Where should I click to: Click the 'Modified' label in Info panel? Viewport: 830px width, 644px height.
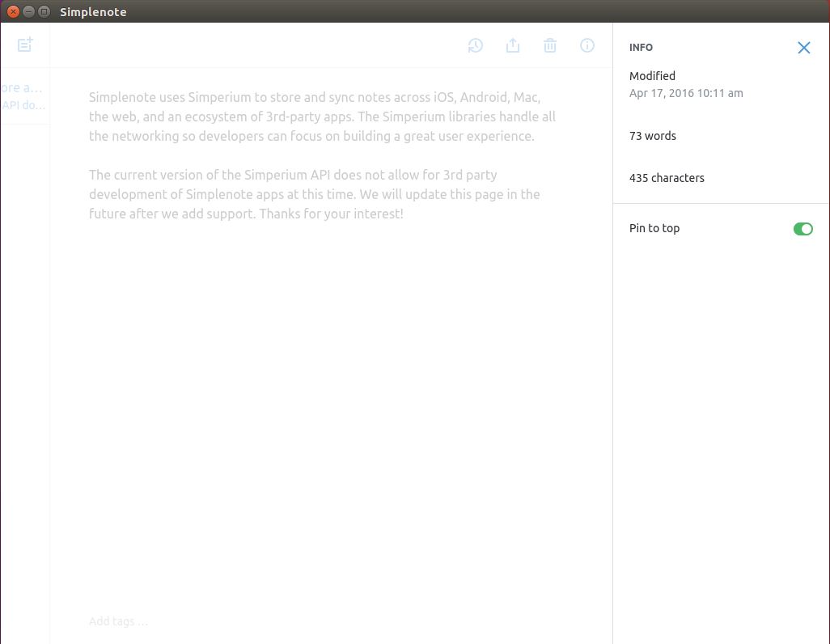[652, 76]
